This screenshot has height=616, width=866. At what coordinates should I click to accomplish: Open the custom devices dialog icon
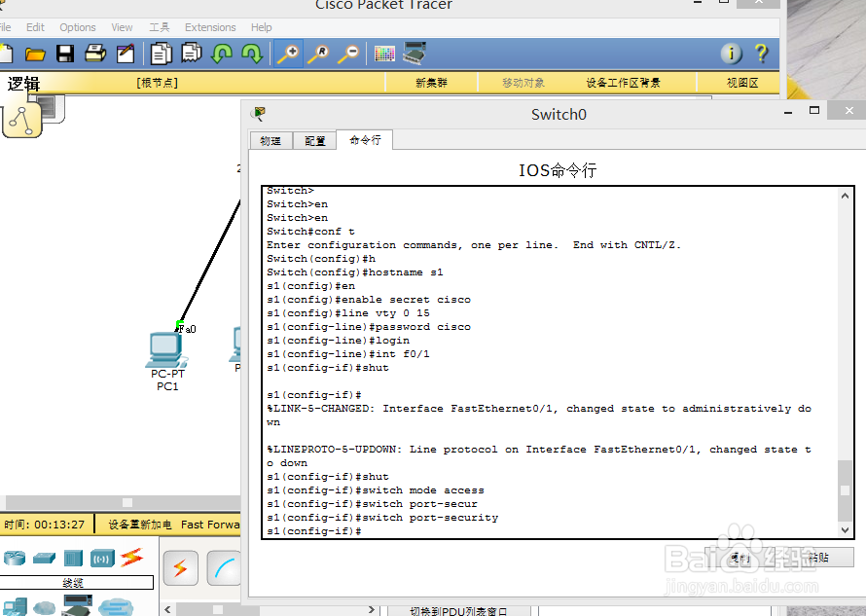click(x=415, y=54)
